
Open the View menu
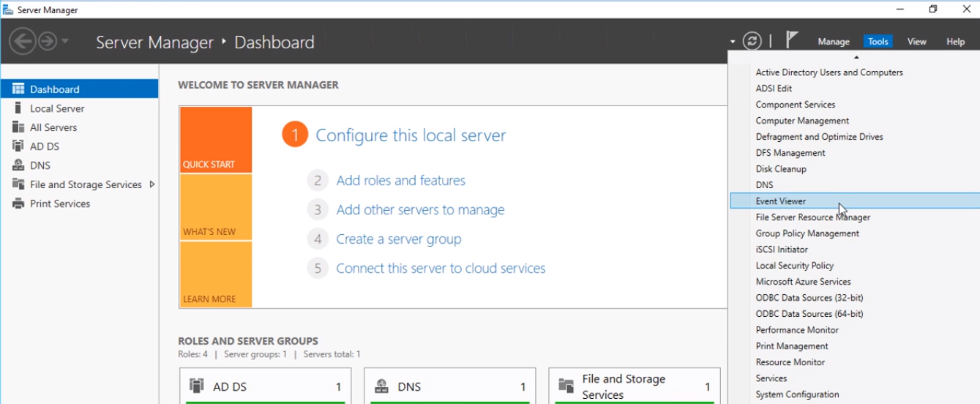tap(916, 42)
